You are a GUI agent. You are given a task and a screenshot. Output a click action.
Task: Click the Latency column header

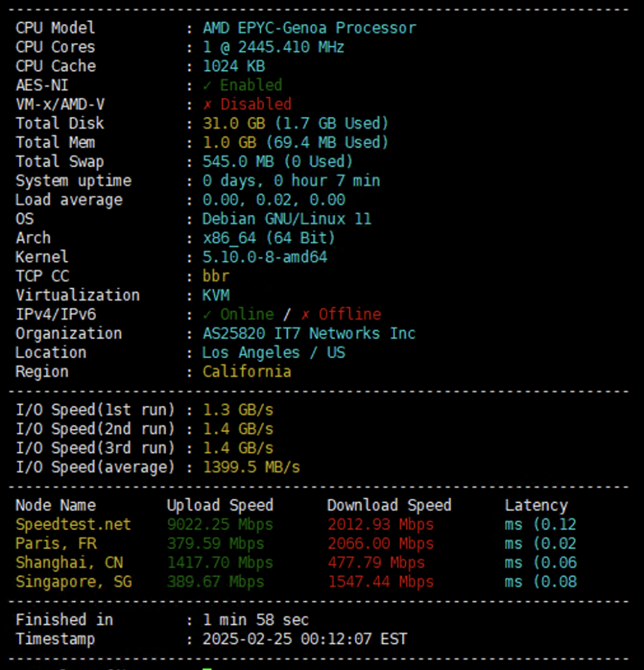[x=536, y=506]
